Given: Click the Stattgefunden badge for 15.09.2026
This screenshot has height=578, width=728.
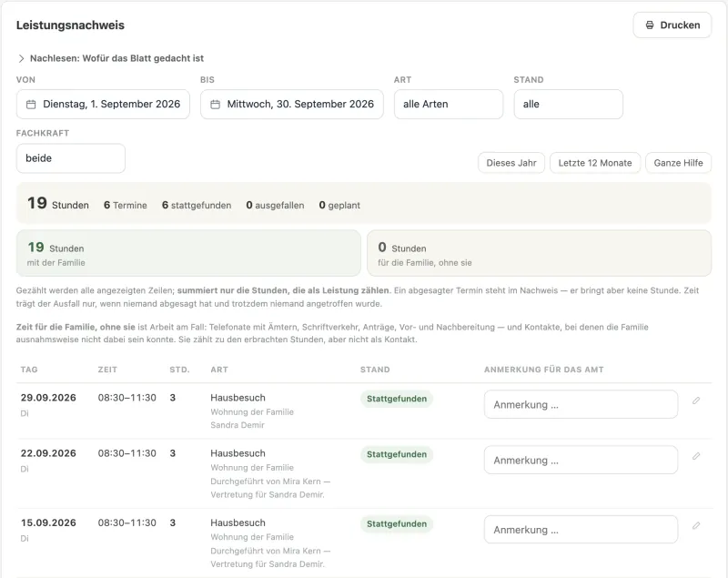Looking at the screenshot, I should pos(397,524).
